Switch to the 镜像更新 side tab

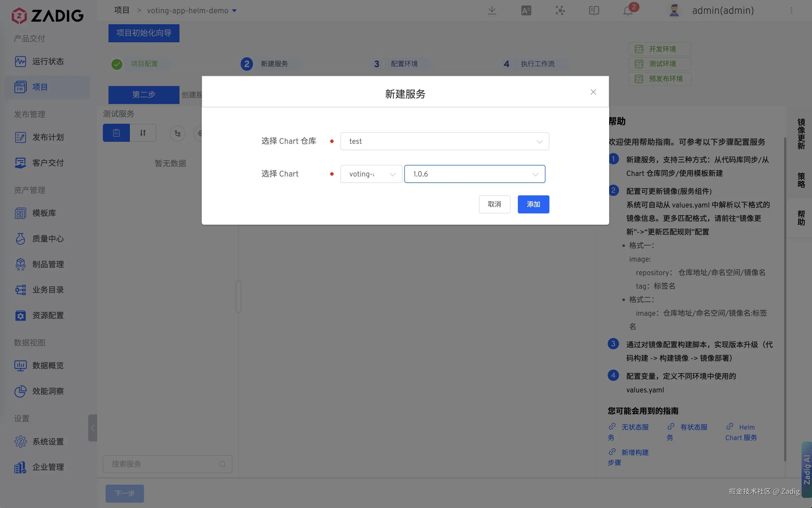pyautogui.click(x=801, y=134)
